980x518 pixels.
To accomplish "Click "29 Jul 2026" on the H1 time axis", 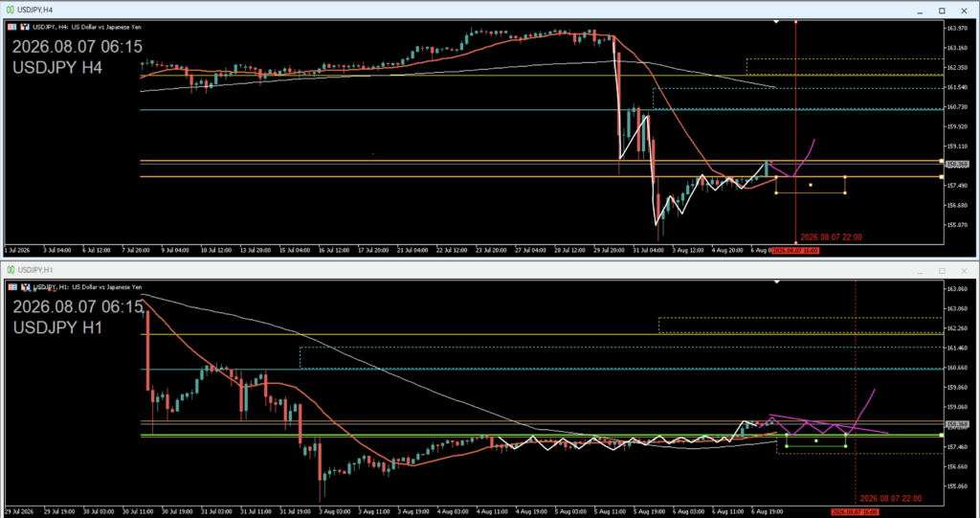I will pyautogui.click(x=18, y=511).
